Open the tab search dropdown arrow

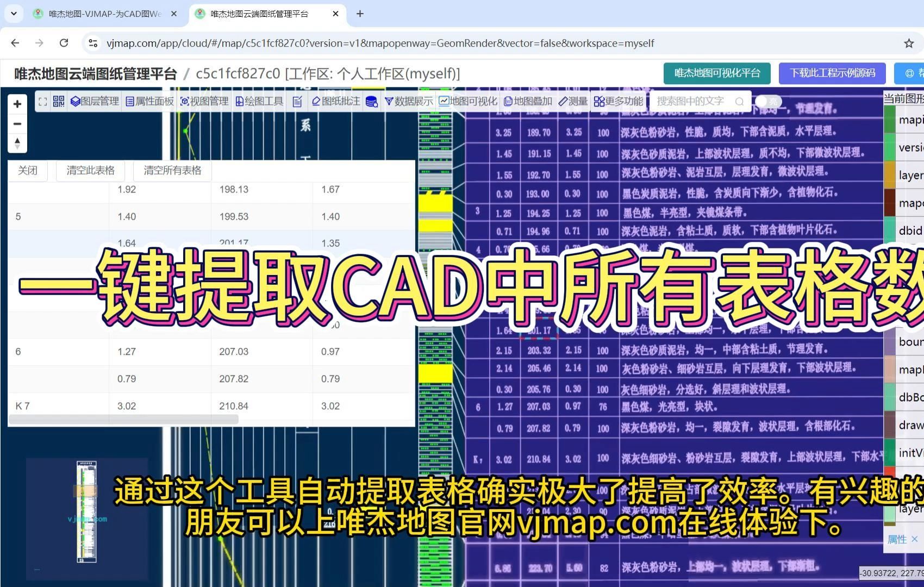pyautogui.click(x=14, y=14)
